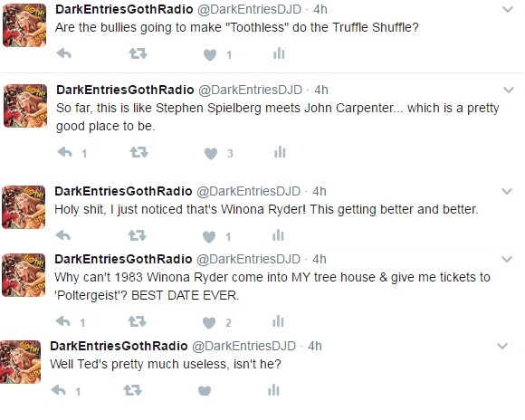The image size is (525, 420).
Task: Retweet the Truffle Shuffle tweet
Action: click(138, 53)
